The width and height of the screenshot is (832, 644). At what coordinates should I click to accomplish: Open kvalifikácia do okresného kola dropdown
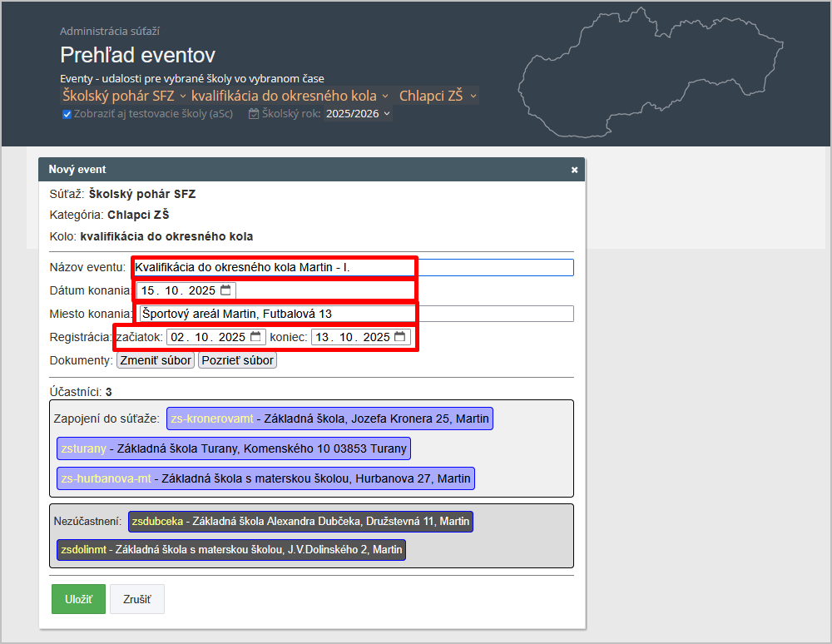(290, 96)
